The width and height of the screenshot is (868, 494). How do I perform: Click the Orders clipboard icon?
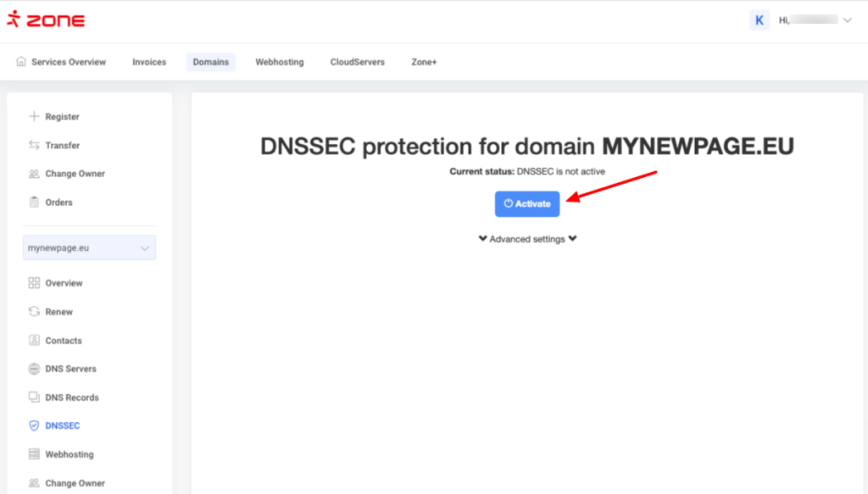tap(34, 203)
